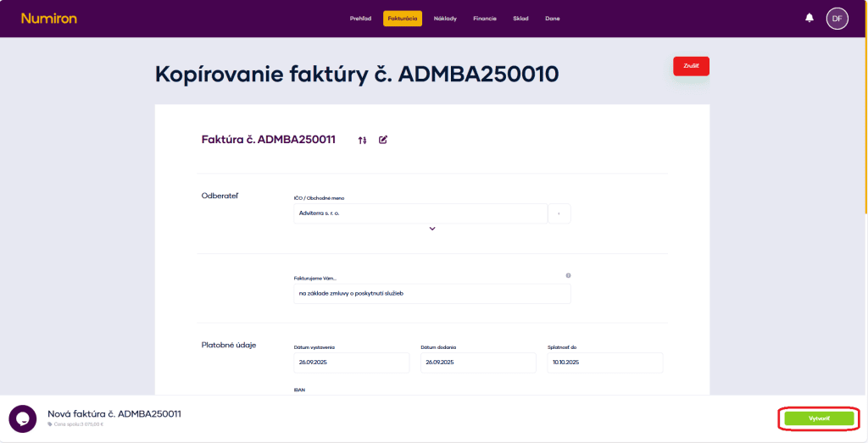Open Dátum dodania date field
This screenshot has width=868, height=443.
[x=478, y=363]
